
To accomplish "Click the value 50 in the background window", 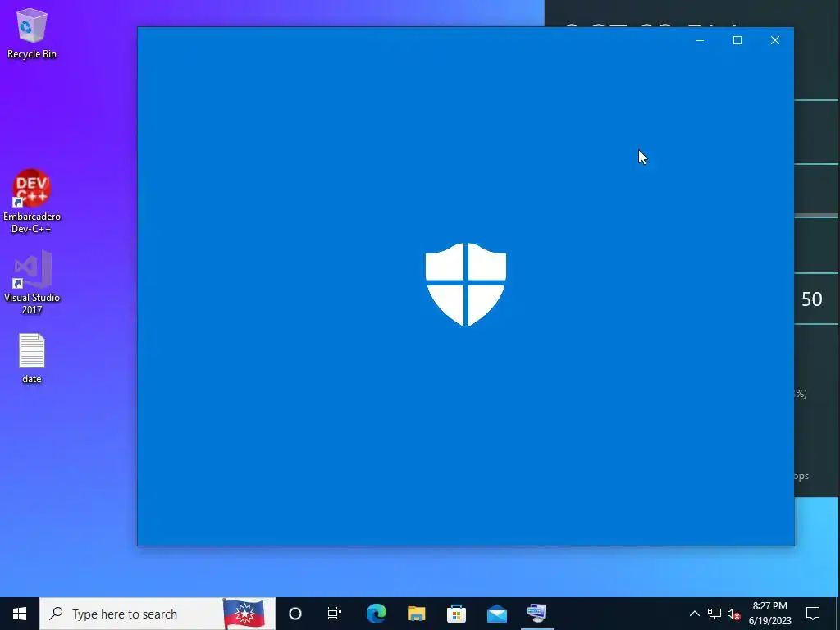I will (811, 299).
